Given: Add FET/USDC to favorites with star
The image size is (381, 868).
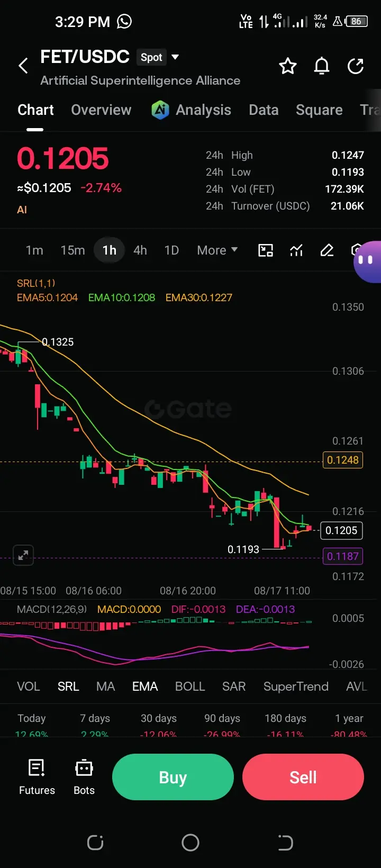Looking at the screenshot, I should [x=288, y=66].
